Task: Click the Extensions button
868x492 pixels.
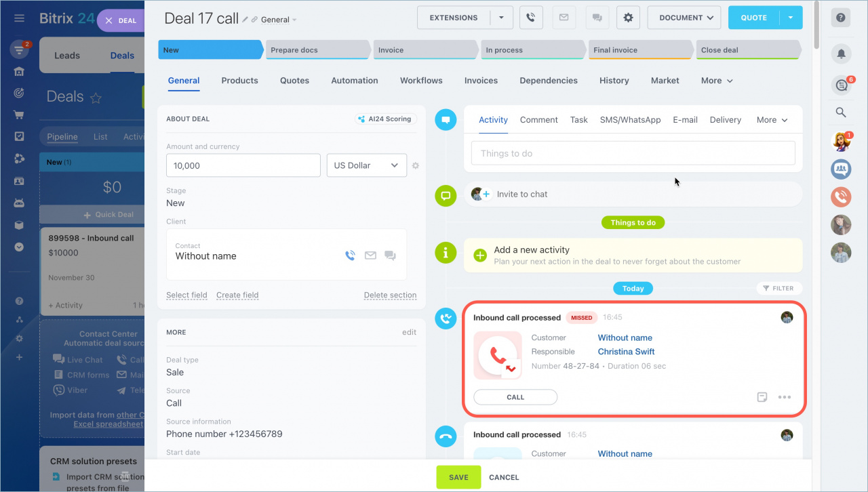Action: (x=454, y=18)
